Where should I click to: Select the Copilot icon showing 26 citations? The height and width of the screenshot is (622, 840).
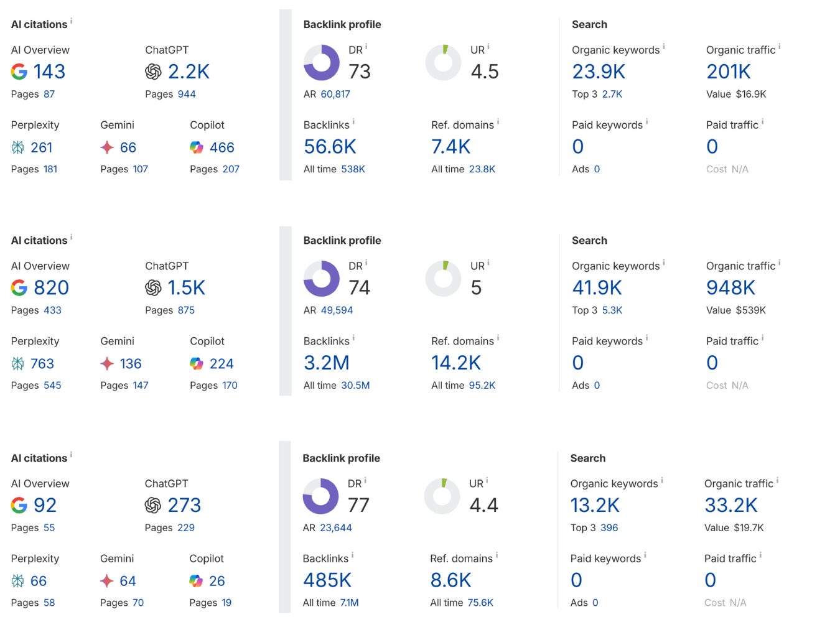click(195, 581)
